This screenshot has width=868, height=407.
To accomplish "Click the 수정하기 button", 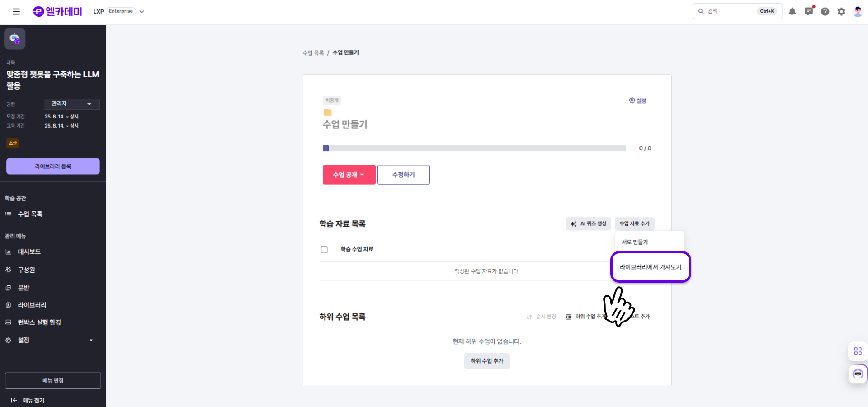I will 403,175.
